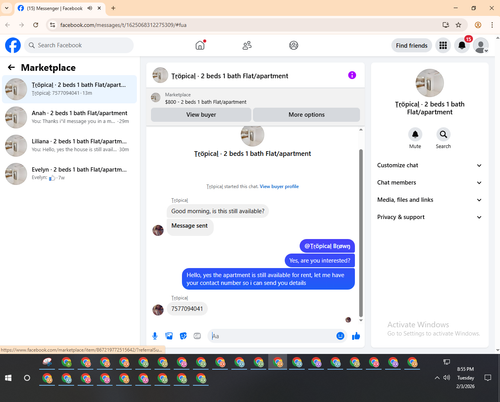The image size is (500, 402).
Task: Click the message text input box
Action: point(272,336)
